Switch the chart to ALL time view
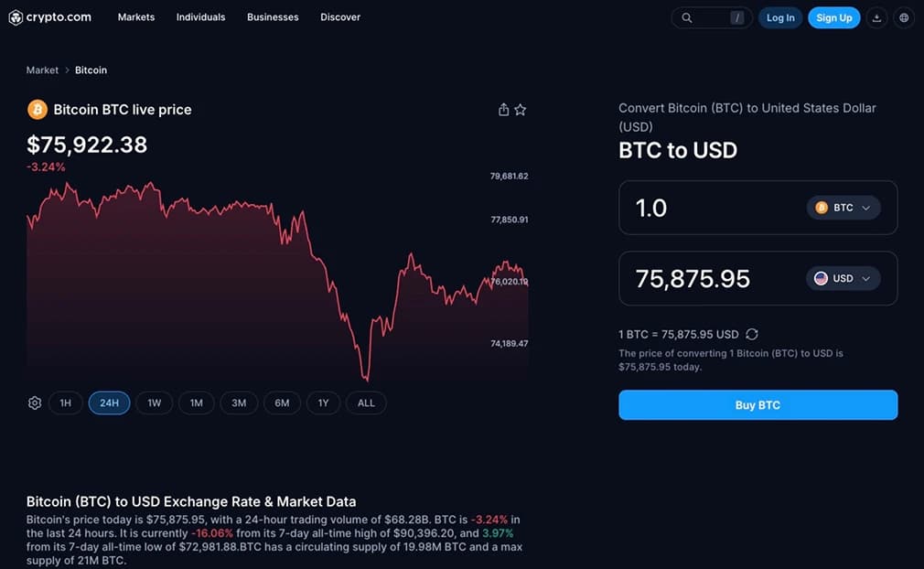This screenshot has width=924, height=569. click(x=366, y=403)
